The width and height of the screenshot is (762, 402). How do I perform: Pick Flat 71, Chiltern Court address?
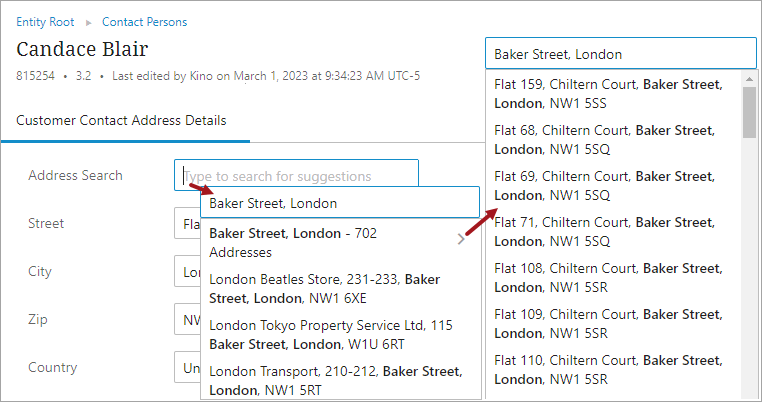pos(612,232)
